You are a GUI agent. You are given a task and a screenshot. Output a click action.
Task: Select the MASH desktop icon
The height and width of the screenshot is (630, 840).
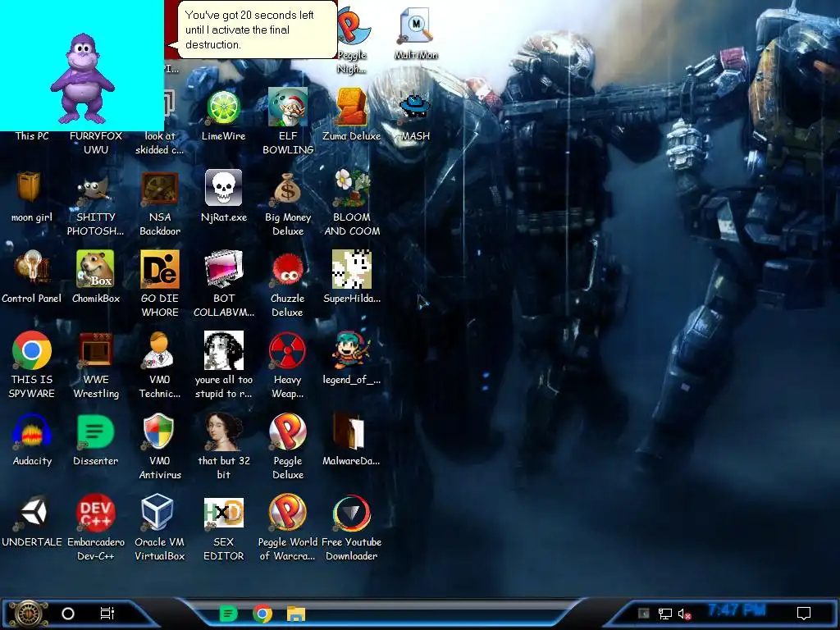tap(416, 107)
